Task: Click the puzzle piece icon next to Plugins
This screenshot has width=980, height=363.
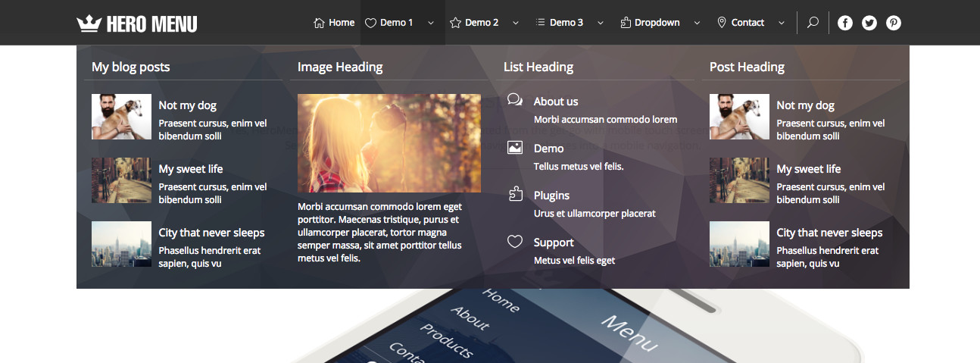Action: [515, 194]
